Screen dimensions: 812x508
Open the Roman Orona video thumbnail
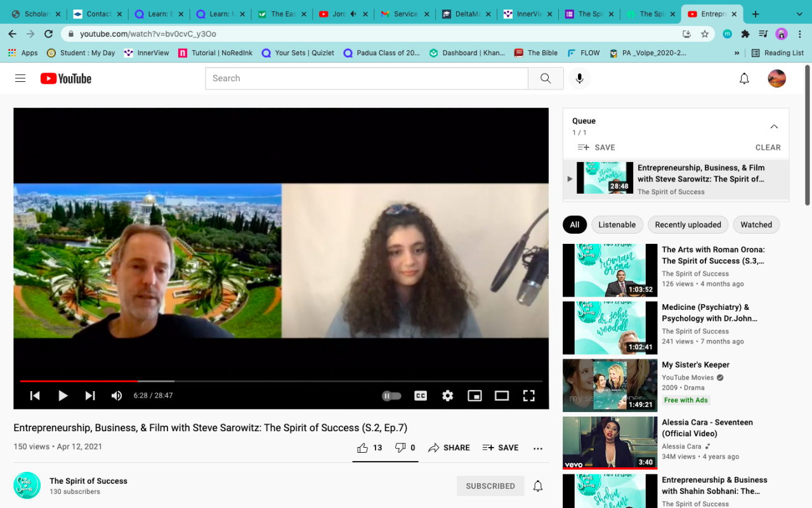pos(610,271)
